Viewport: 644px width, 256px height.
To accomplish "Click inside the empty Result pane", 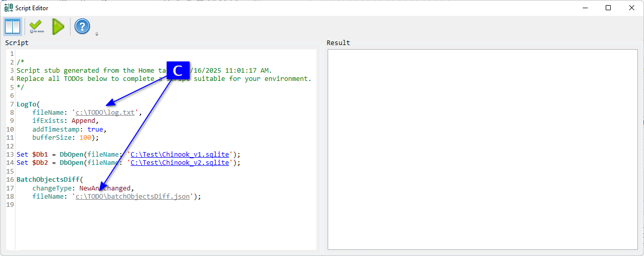I will pyautogui.click(x=482, y=148).
